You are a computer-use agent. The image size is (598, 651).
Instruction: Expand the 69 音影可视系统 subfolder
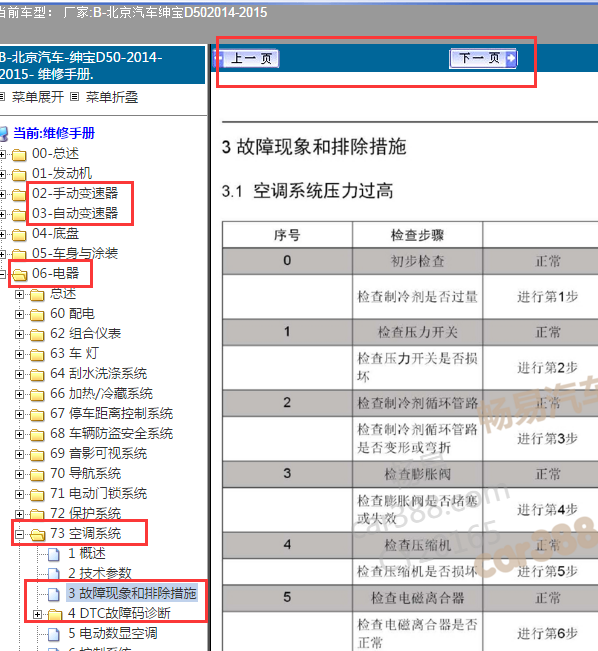coord(19,454)
